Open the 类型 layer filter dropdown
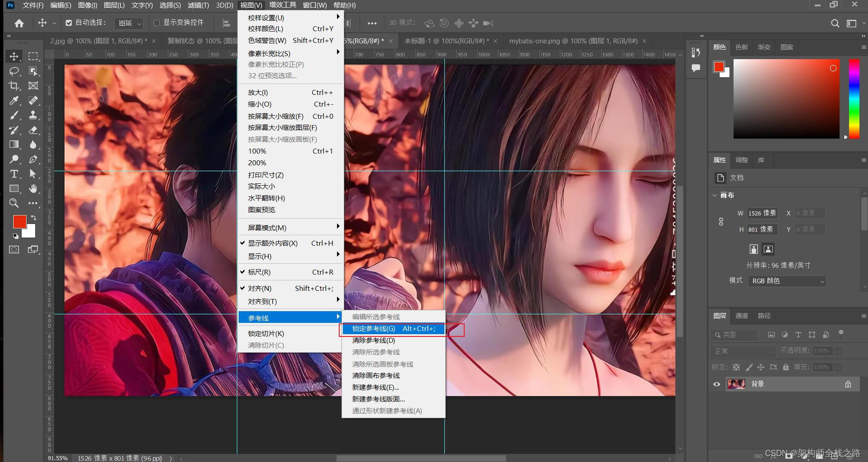 click(x=734, y=335)
